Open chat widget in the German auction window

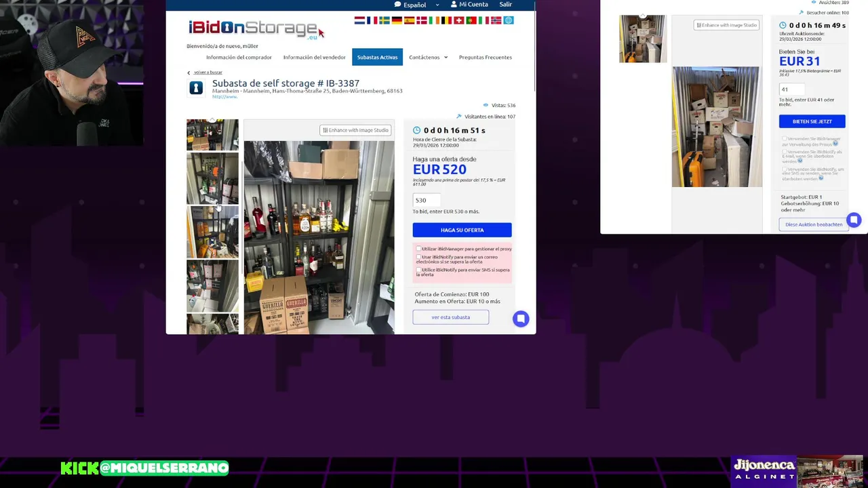coord(854,220)
